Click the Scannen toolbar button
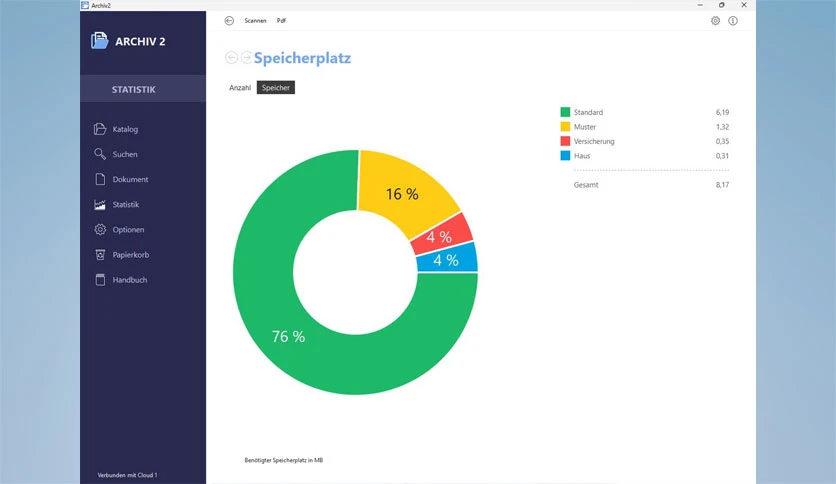 pos(255,21)
